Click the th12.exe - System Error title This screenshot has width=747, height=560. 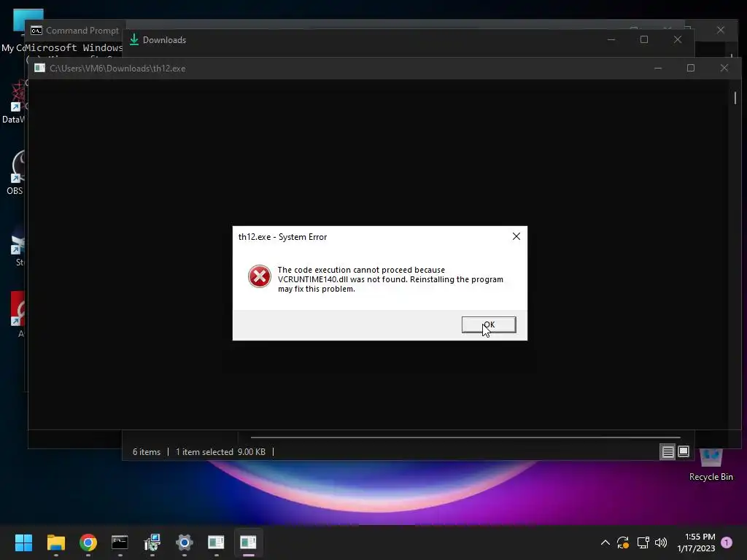click(x=282, y=237)
